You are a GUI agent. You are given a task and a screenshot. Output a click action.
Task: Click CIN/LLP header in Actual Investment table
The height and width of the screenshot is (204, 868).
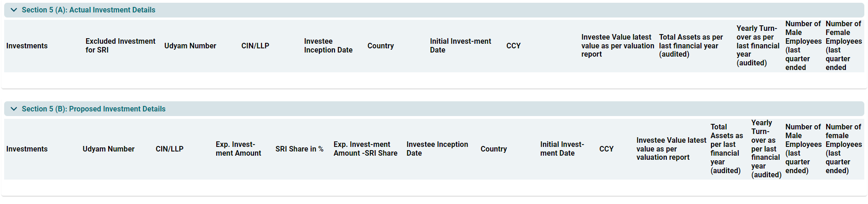pyautogui.click(x=255, y=46)
